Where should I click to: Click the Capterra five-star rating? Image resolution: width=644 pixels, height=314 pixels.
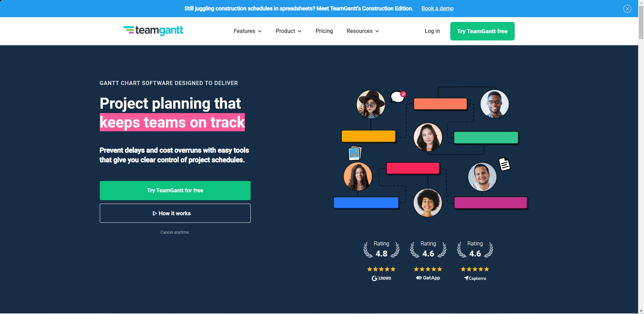coord(475,269)
